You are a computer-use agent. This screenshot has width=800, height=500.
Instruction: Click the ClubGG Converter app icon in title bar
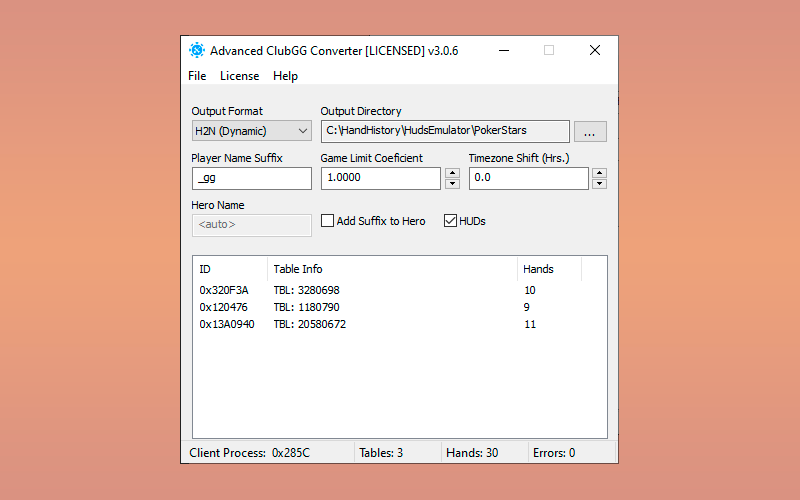click(x=197, y=51)
